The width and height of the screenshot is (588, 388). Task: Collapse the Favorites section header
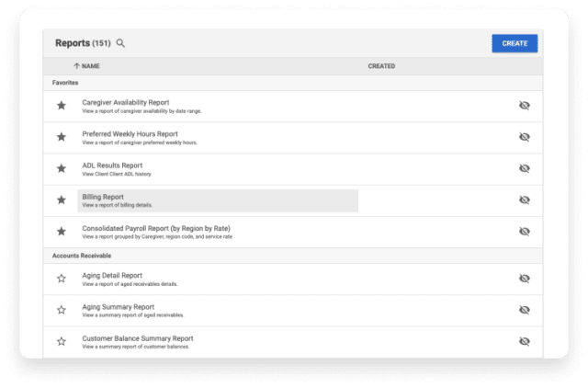[x=65, y=83]
